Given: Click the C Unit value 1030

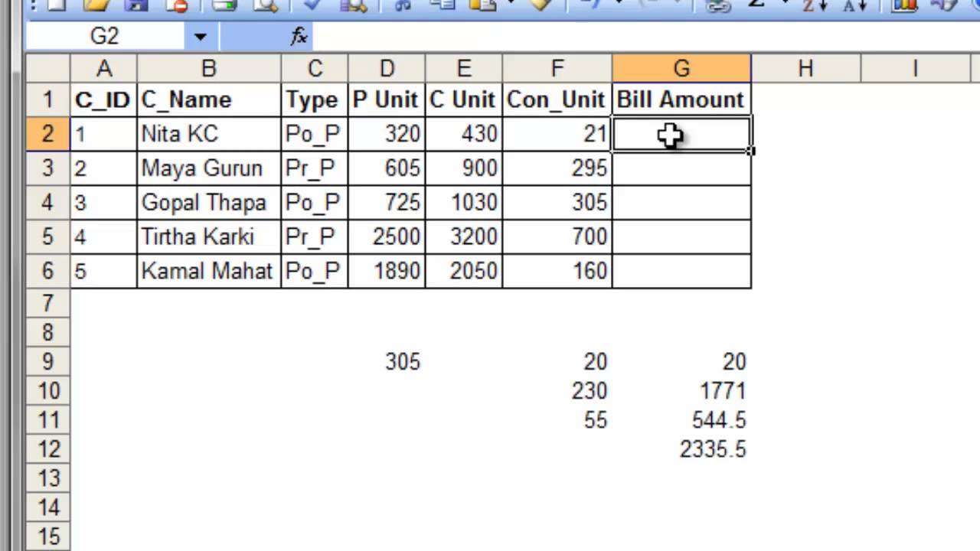Looking at the screenshot, I should pyautogui.click(x=464, y=203).
